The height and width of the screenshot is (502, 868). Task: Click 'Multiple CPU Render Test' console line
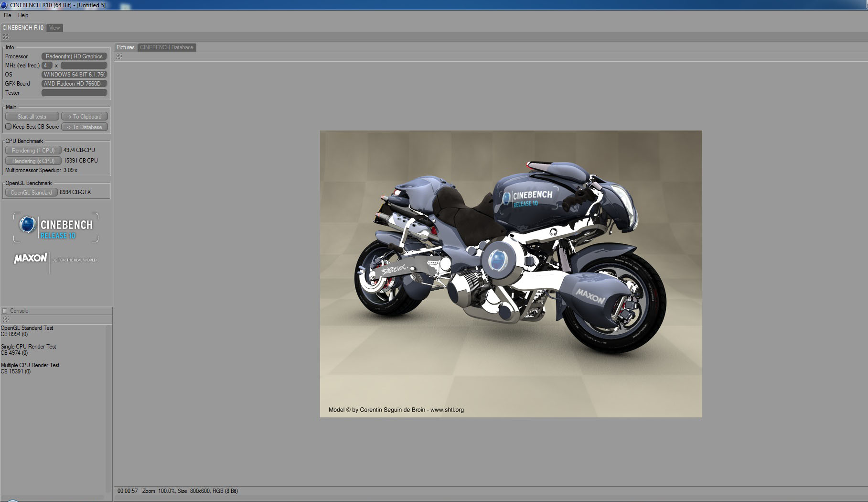(30, 365)
